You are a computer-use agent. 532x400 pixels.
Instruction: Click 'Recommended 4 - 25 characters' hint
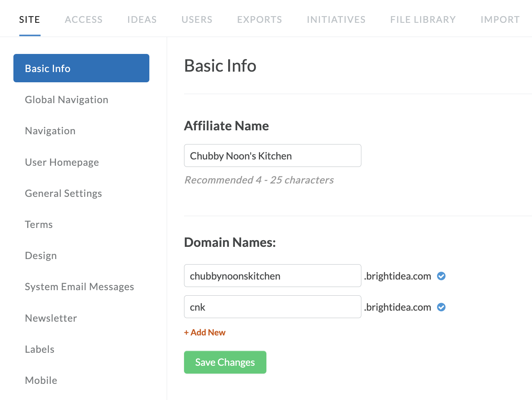tap(259, 180)
